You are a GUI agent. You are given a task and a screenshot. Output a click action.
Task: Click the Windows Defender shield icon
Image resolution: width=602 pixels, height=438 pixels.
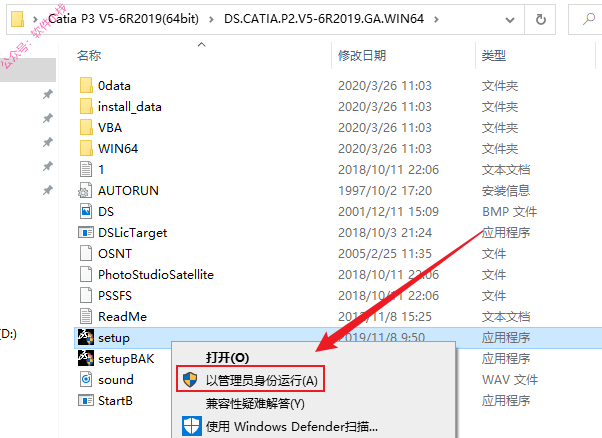click(192, 426)
